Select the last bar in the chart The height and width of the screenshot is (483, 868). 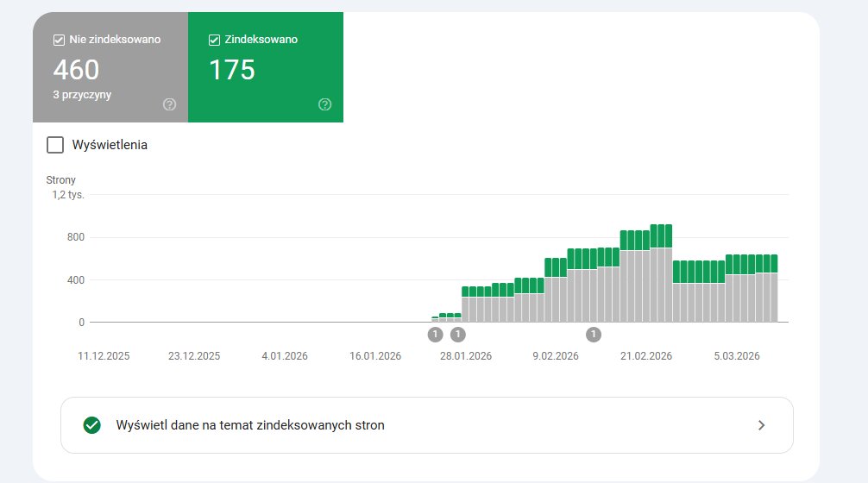pos(773,293)
